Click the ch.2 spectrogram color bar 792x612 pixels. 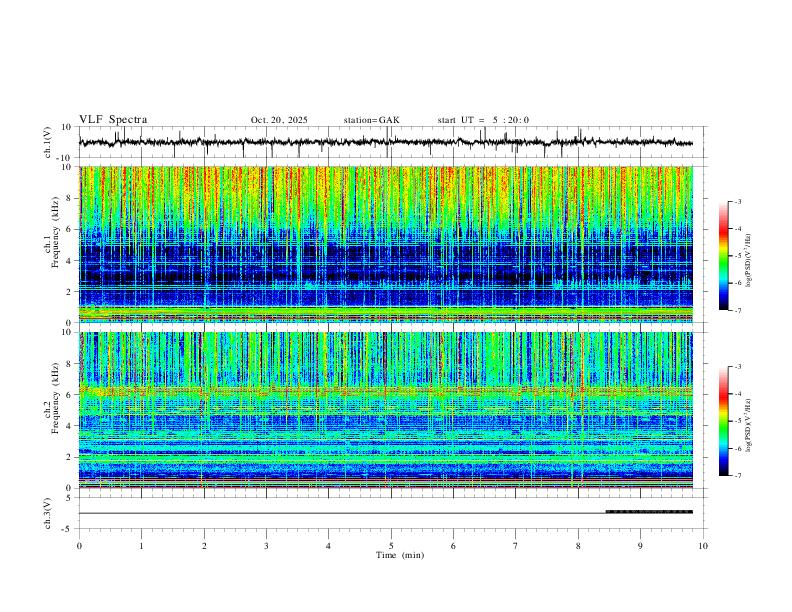point(723,421)
